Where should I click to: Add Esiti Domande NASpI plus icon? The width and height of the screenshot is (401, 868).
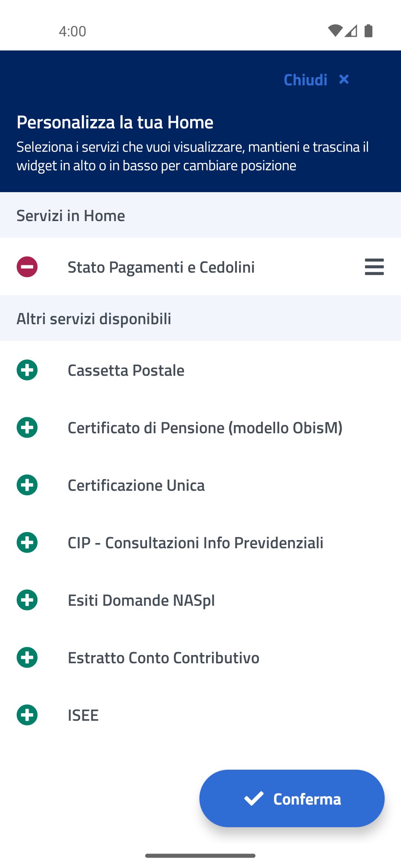tap(27, 600)
